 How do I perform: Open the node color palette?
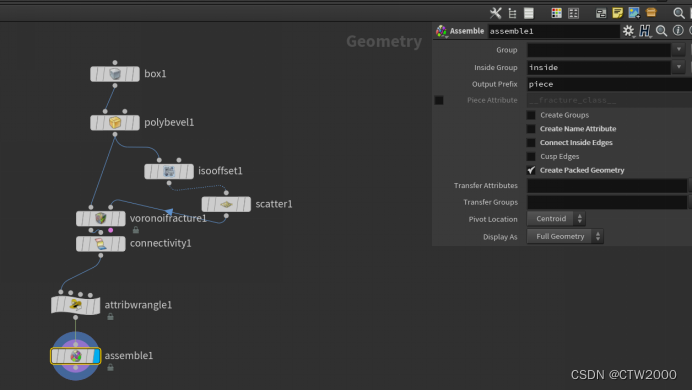click(556, 13)
